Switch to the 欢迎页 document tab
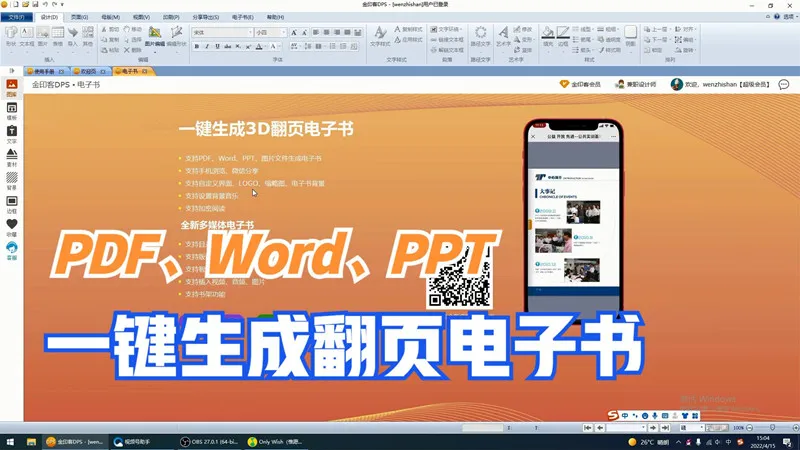Image resolution: width=800 pixels, height=450 pixels. pyautogui.click(x=90, y=71)
